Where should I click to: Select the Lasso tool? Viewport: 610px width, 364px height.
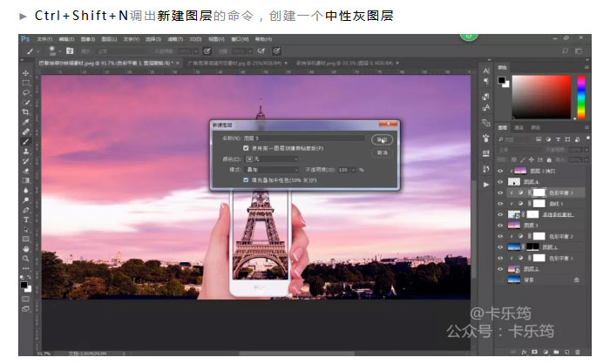tap(26, 92)
